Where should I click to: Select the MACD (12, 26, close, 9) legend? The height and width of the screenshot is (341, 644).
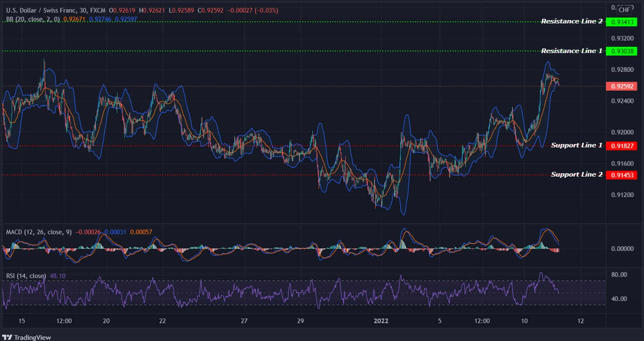tap(38, 232)
